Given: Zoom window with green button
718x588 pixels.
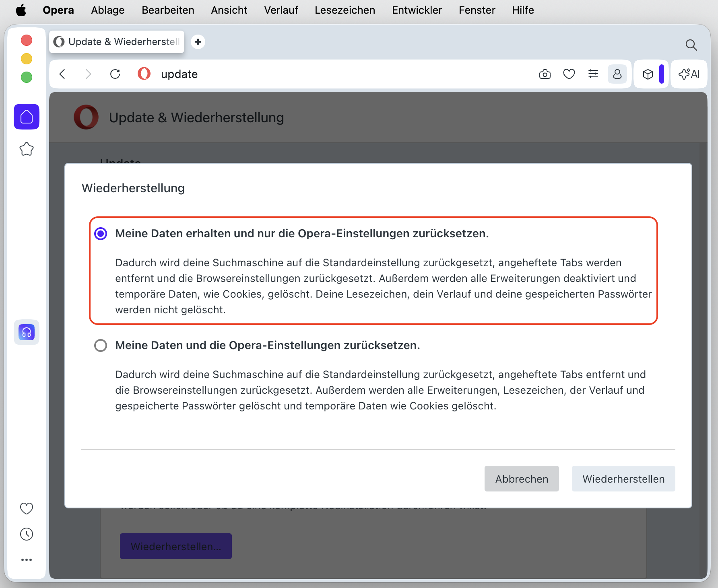Looking at the screenshot, I should click(x=27, y=77).
